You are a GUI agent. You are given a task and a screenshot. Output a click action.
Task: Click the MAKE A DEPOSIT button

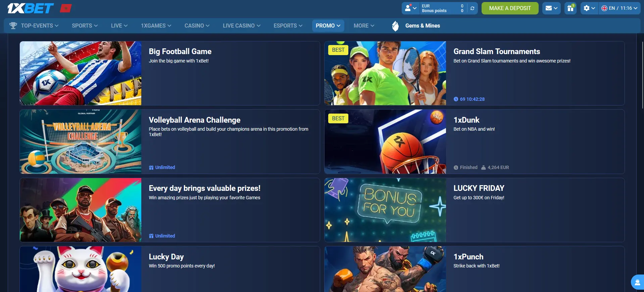pyautogui.click(x=510, y=8)
